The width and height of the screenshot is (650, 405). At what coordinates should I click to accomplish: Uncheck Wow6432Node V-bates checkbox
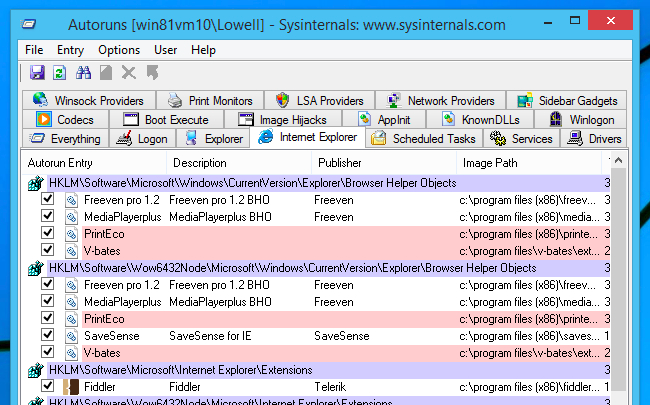tap(48, 352)
